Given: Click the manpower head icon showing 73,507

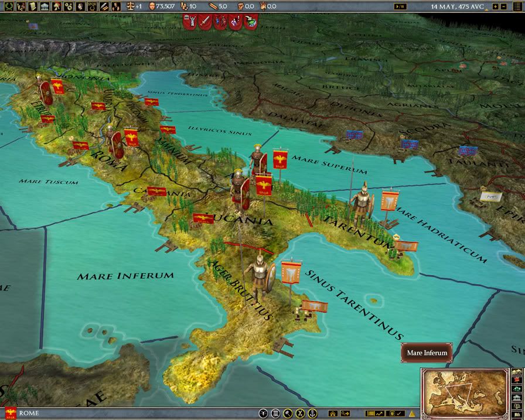Looking at the screenshot, I should pyautogui.click(x=152, y=6).
